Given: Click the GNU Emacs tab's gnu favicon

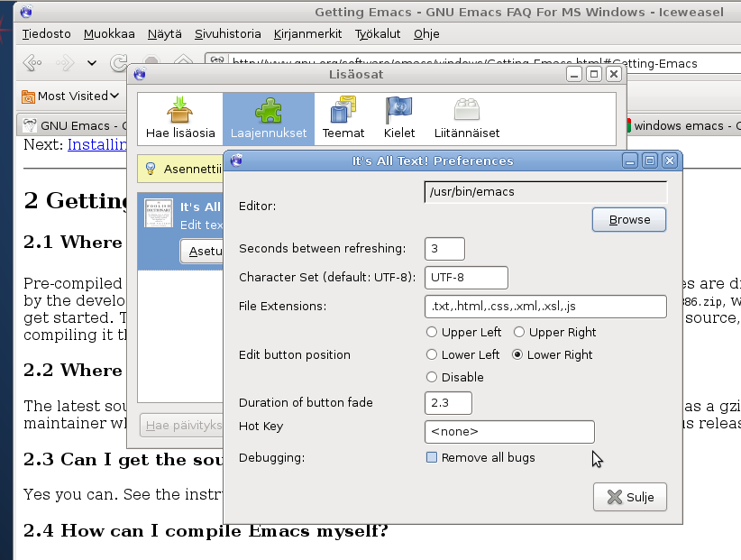Looking at the screenshot, I should [30, 125].
